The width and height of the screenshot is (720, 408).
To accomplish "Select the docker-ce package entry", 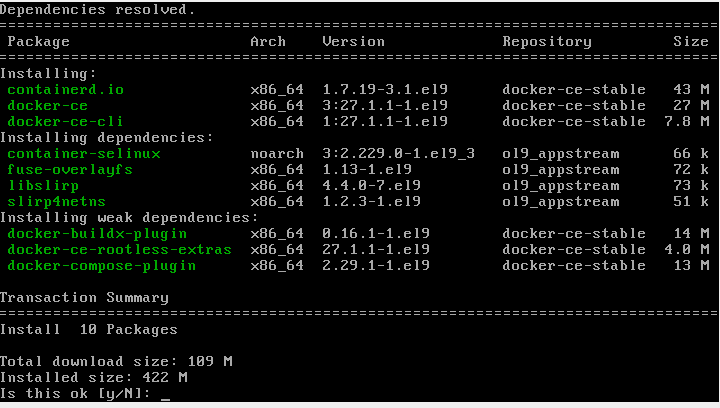I will [47, 106].
